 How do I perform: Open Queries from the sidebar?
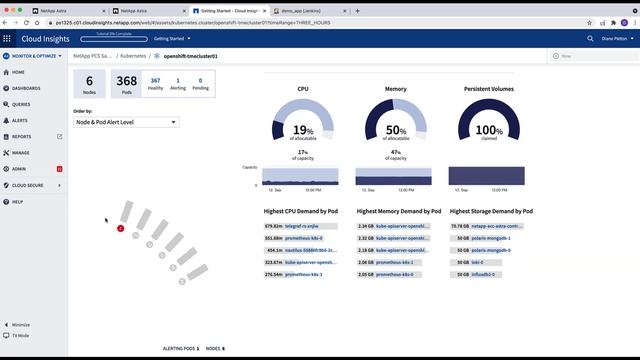[x=21, y=104]
